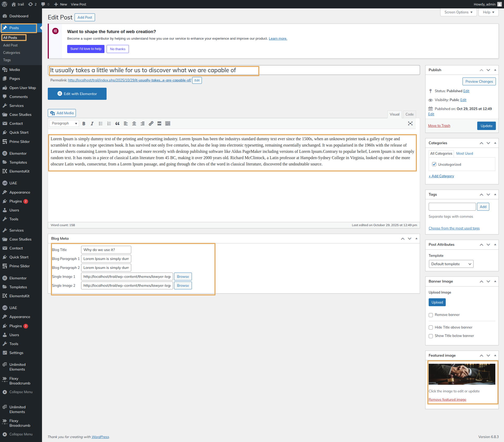Viewport: 504px width, 442px height.
Task: Click the WordPress logo in admin bar
Action: (x=4, y=4)
